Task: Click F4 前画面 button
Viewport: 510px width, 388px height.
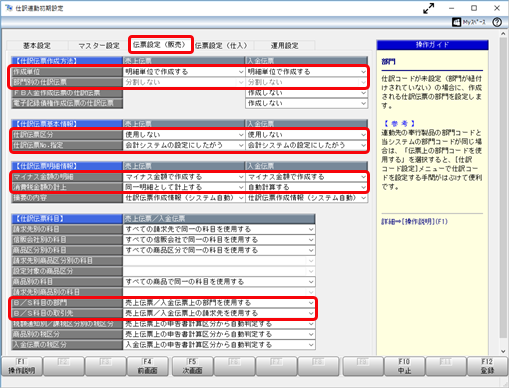Action: tap(147, 366)
